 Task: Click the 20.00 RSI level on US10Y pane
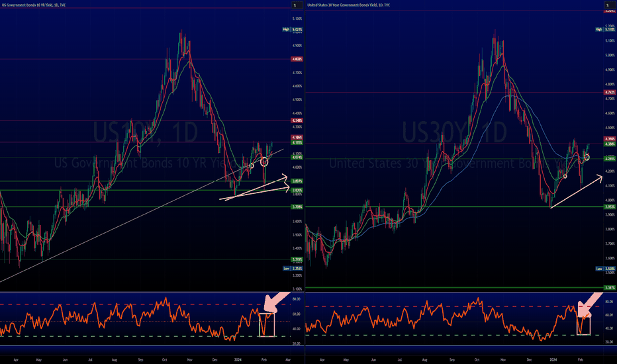(297, 343)
